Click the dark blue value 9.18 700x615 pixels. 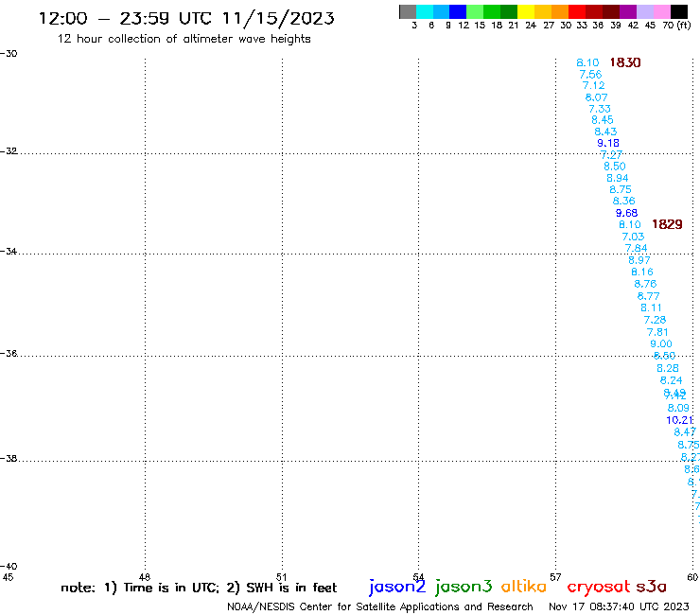tap(608, 143)
